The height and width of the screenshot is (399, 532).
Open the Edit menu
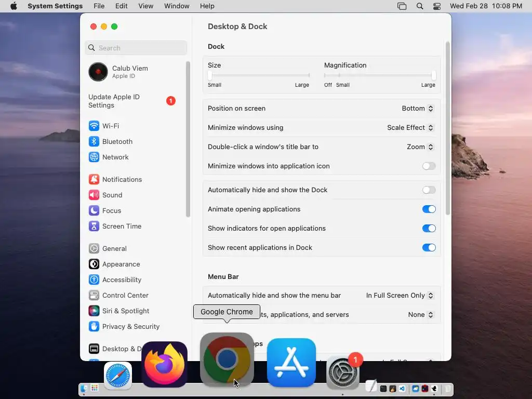point(121,6)
